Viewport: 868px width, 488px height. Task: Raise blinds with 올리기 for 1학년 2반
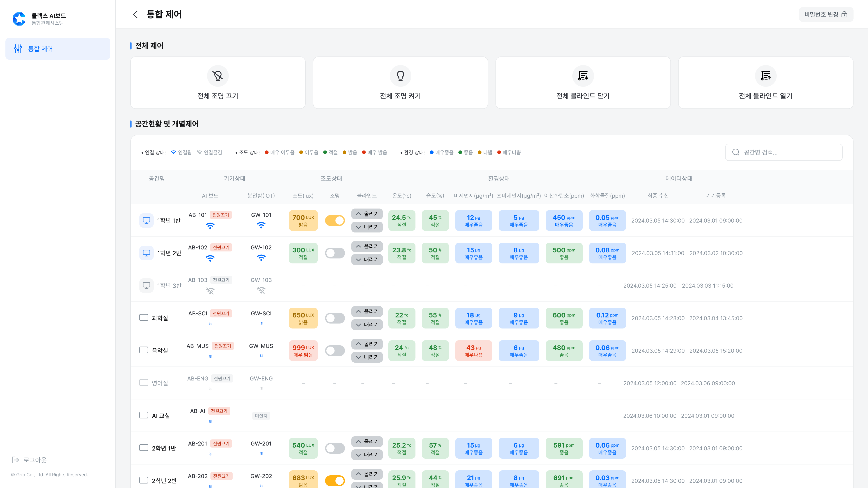pos(367,246)
